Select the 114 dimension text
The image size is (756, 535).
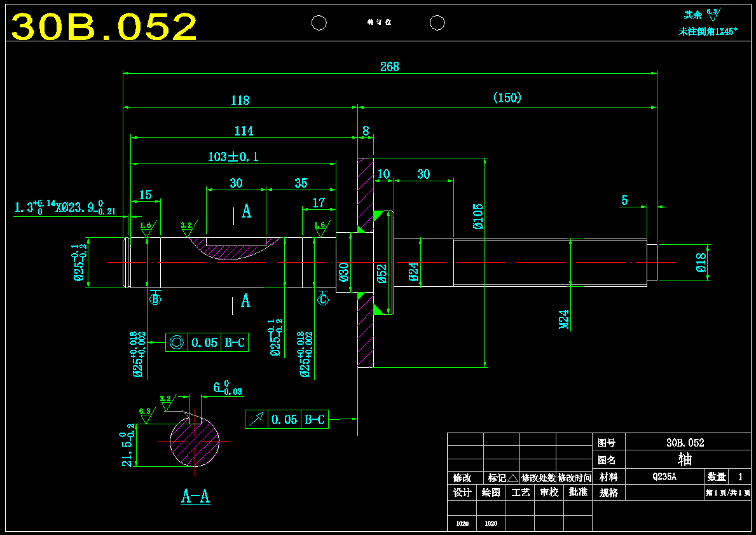(x=244, y=131)
